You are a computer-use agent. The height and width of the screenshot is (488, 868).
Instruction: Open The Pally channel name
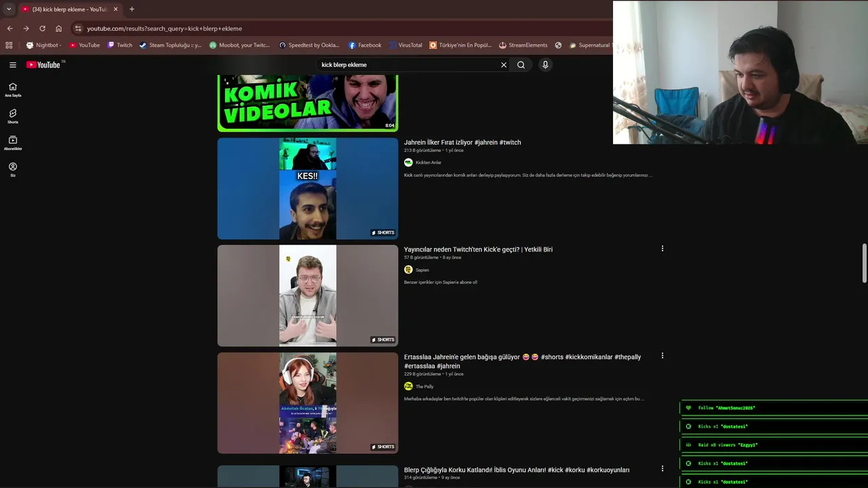425,386
